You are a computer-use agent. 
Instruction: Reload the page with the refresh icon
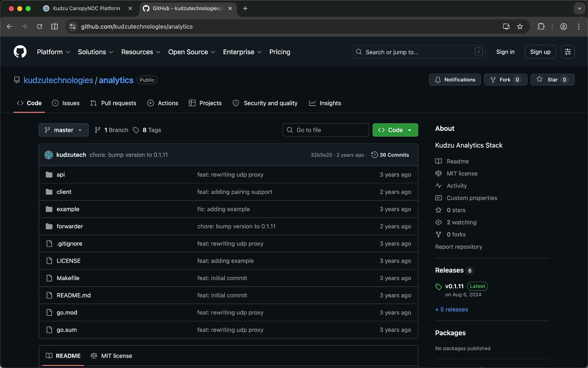click(39, 27)
